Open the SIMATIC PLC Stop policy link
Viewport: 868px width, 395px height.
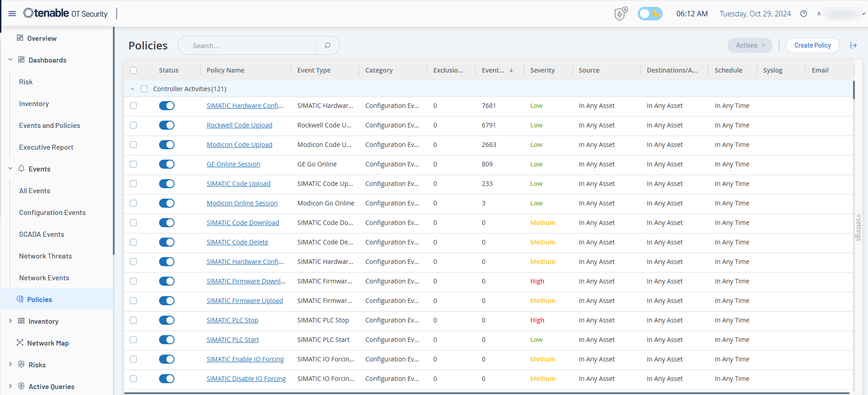point(233,320)
